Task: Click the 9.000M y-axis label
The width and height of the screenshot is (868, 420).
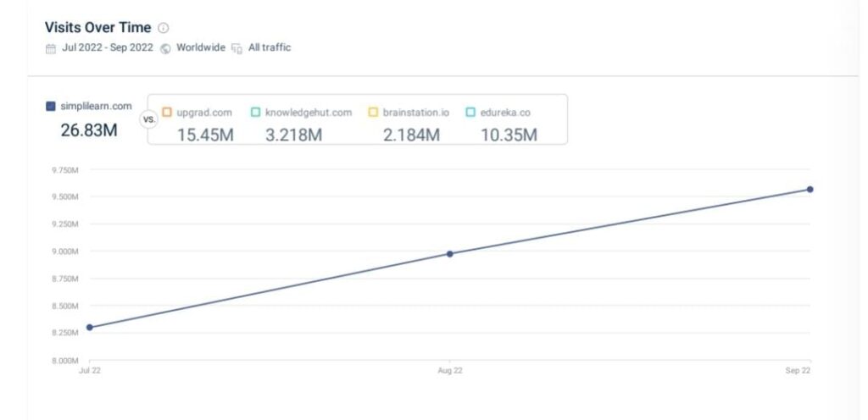Action: pos(64,251)
